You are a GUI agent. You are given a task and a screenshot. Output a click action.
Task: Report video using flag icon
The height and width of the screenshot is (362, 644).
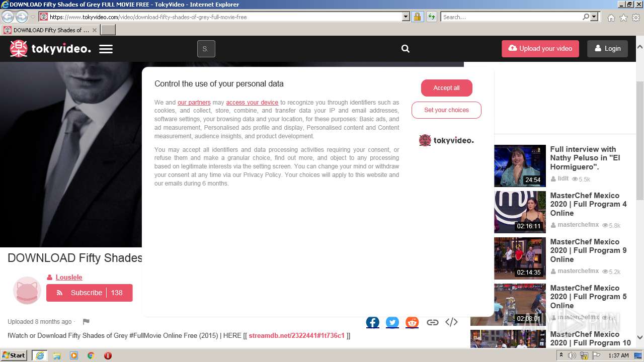[86, 322]
